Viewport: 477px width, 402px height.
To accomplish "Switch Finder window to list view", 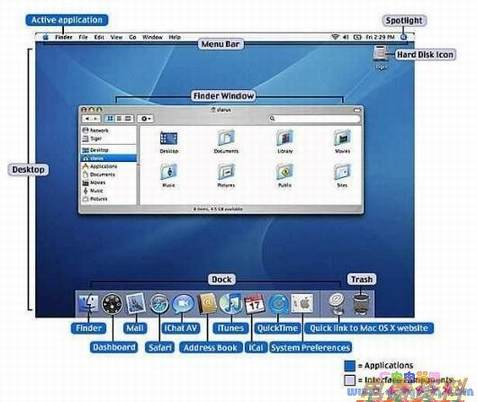I will pos(119,118).
